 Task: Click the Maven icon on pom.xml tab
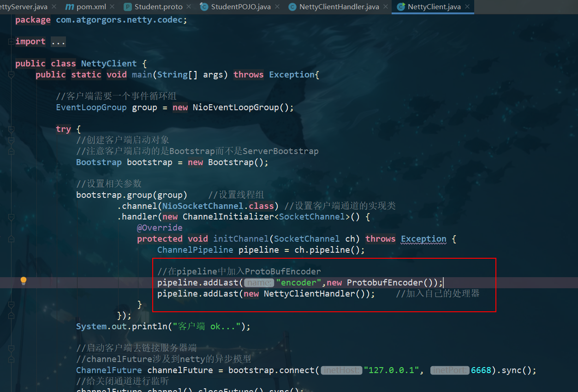tap(70, 7)
